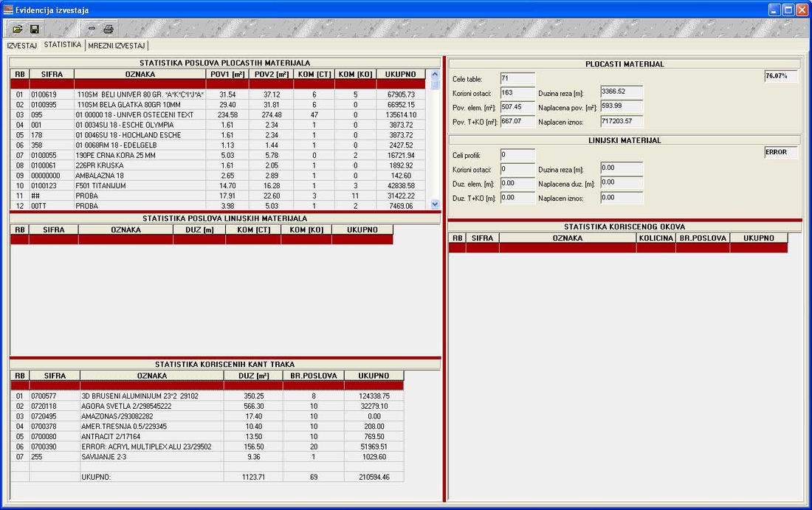Select the Duzina reza field showing 3366.52
Image resolution: width=812 pixels, height=510 pixels.
coord(621,92)
